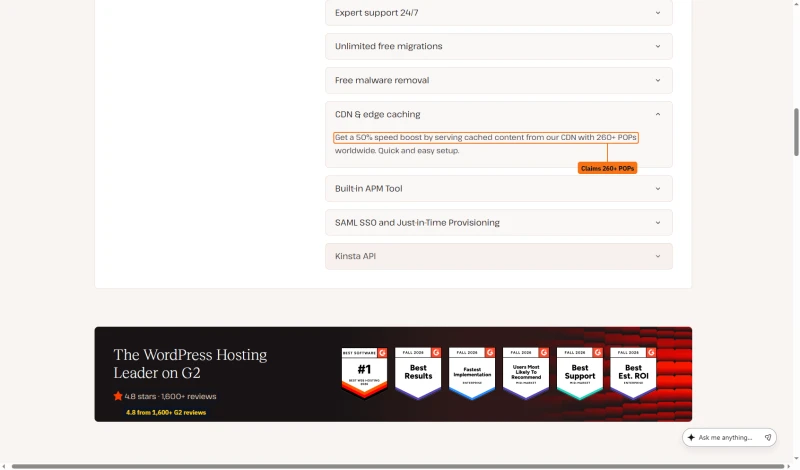Click the chevron on SAML SSO row

click(x=658, y=222)
